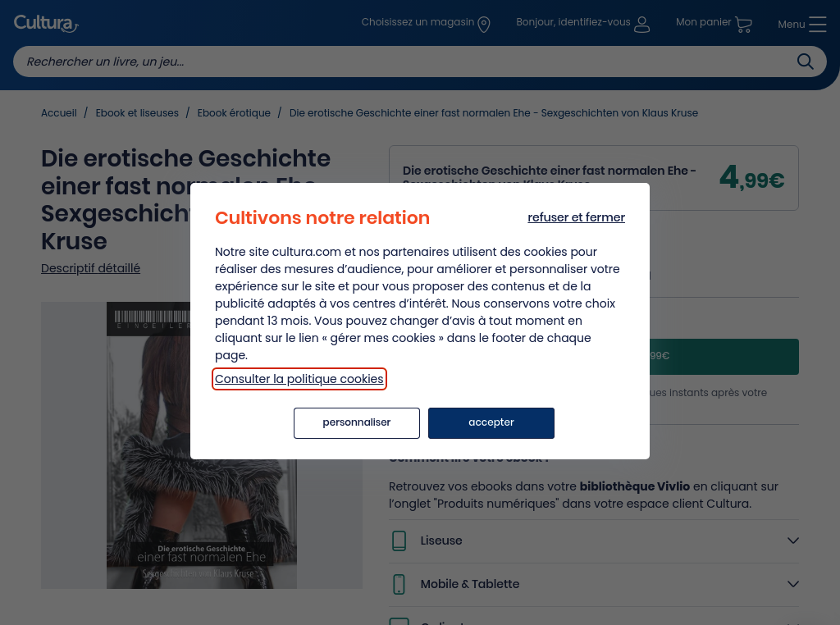Click the Liseuse e-reader icon
The width and height of the screenshot is (840, 625).
coord(399,541)
